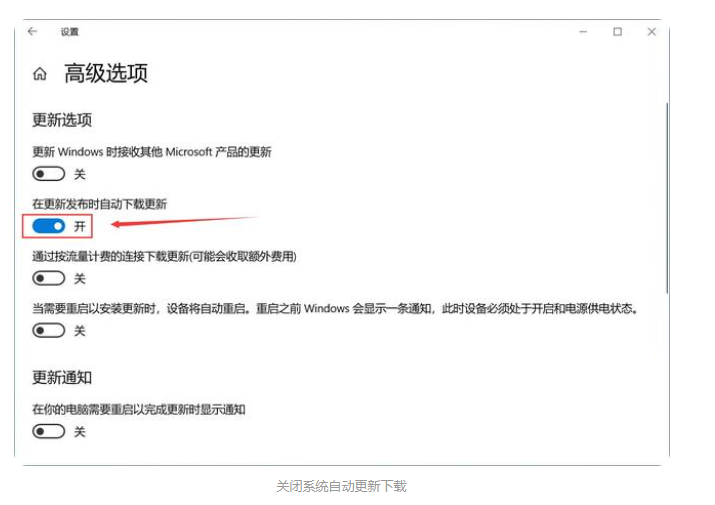Enable the restart notification toggle
Viewport: 715px width, 505px height.
[x=49, y=431]
